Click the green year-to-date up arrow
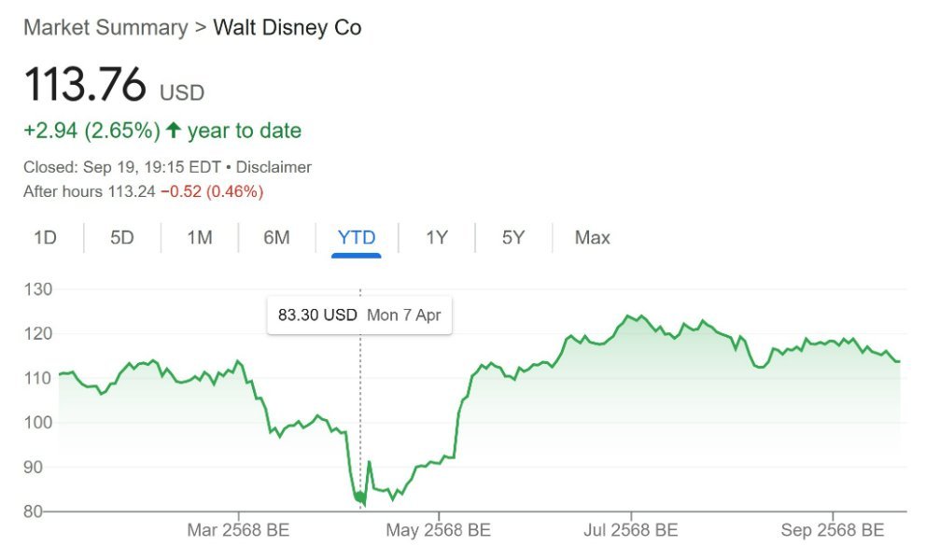The image size is (926, 560). (x=173, y=130)
